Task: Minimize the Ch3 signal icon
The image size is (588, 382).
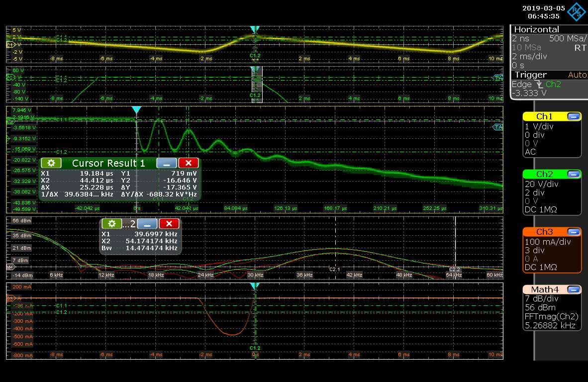Action: coord(574,232)
